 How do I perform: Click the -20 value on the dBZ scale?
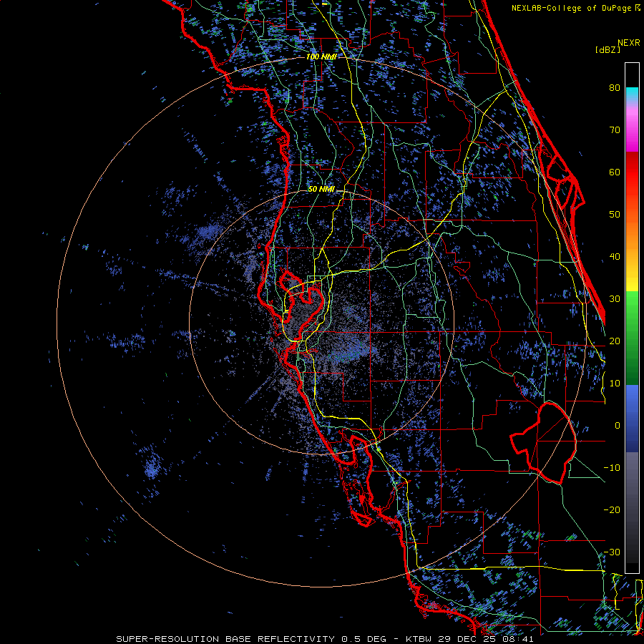(x=612, y=510)
